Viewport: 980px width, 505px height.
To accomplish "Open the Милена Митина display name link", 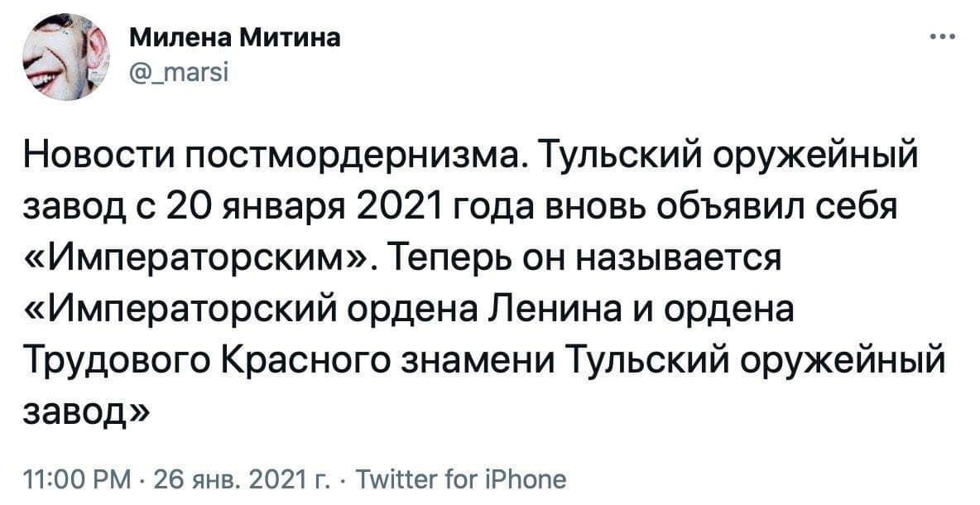I will (237, 38).
